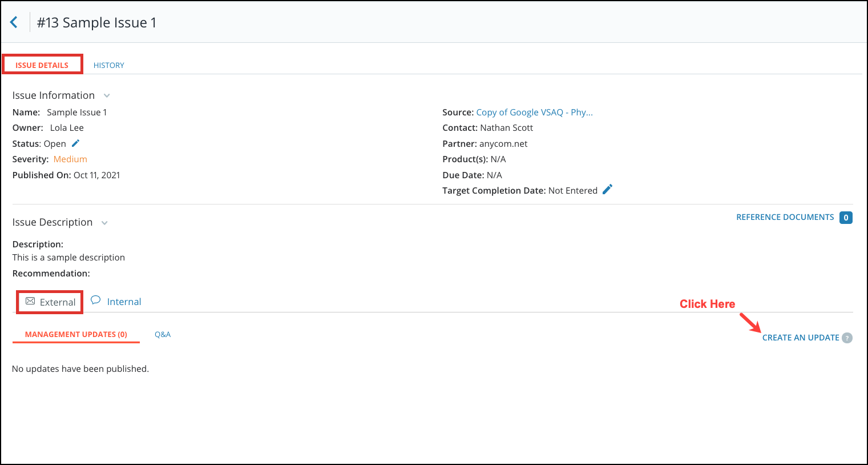Click the Target Completion Date 'Not Entered' value
Image resolution: width=868 pixels, height=465 pixels.
(x=573, y=191)
